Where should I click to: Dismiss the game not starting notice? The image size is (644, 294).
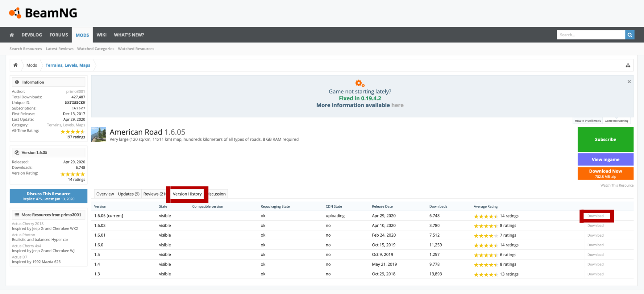(629, 82)
